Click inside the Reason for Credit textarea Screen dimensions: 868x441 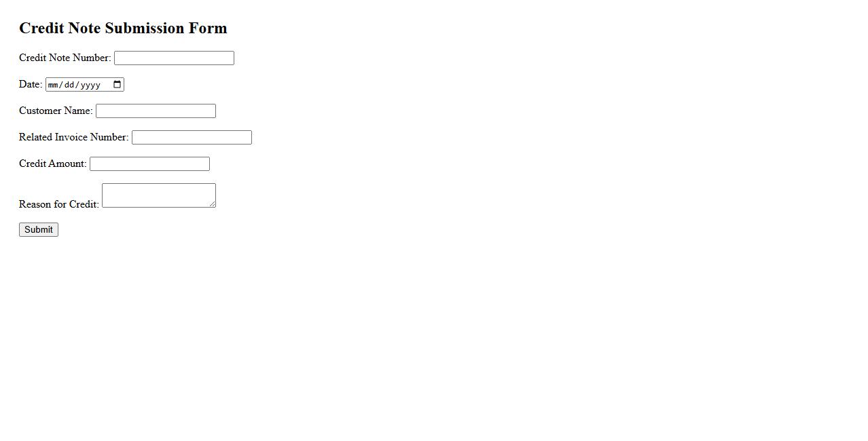pos(158,195)
